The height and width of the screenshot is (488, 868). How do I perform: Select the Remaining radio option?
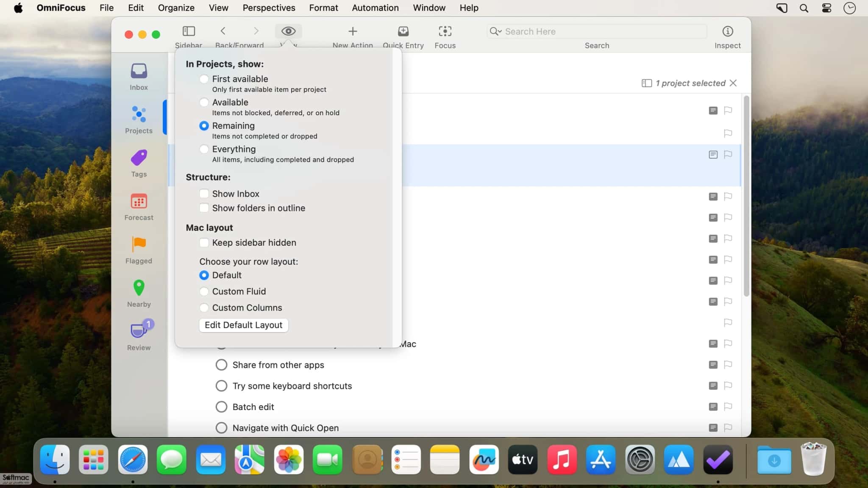204,126
